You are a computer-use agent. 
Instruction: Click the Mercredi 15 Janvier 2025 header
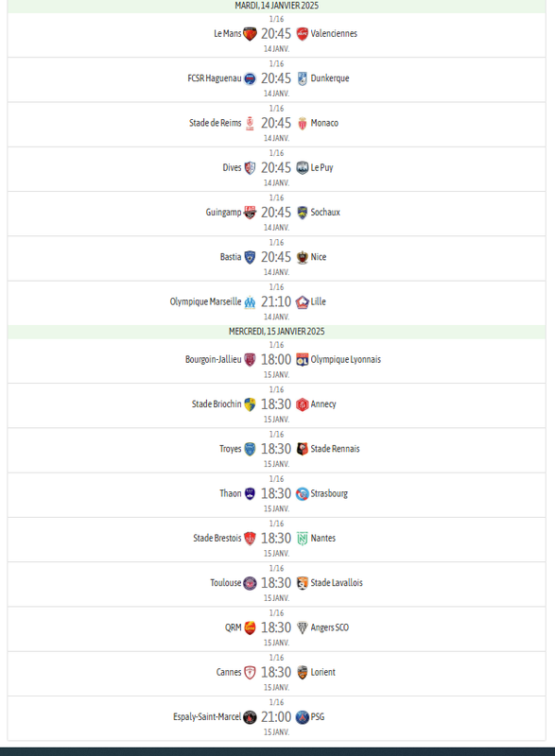(276, 332)
